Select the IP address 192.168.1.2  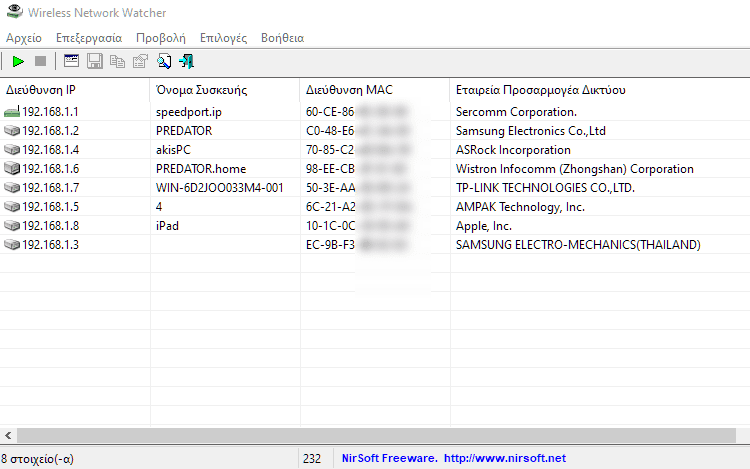click(50, 131)
